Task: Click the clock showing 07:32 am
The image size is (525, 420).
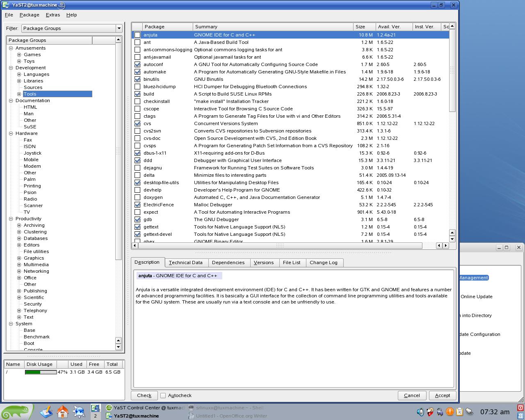Action: tap(495, 412)
